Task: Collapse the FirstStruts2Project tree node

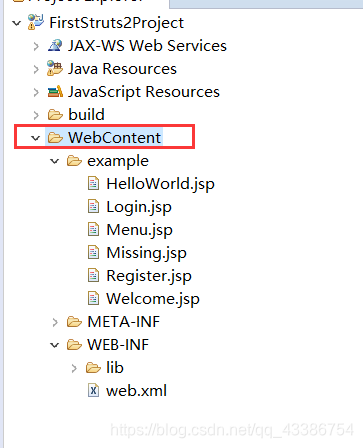Action: 16,23
